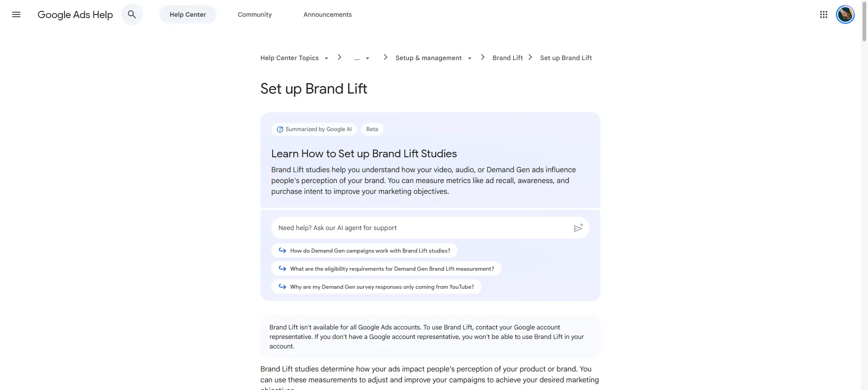Follow the Brand Lift breadcrumb link
This screenshot has height=390, width=868.
(508, 58)
